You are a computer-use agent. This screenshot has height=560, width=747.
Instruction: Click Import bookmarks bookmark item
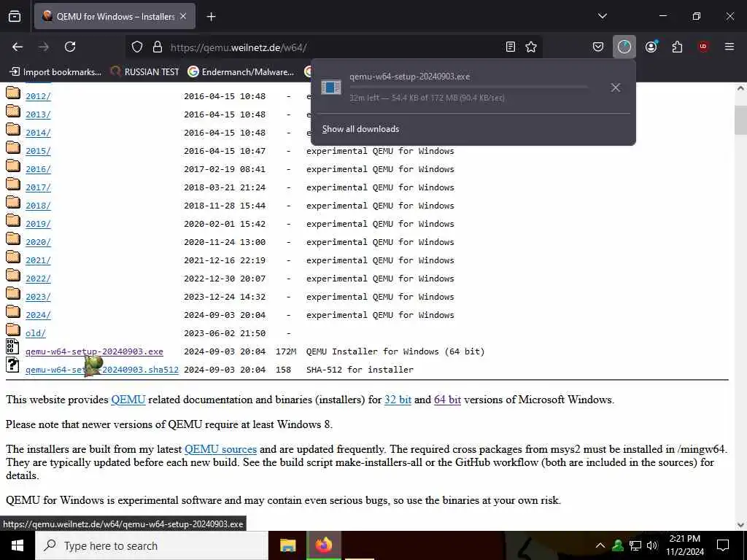(55, 72)
